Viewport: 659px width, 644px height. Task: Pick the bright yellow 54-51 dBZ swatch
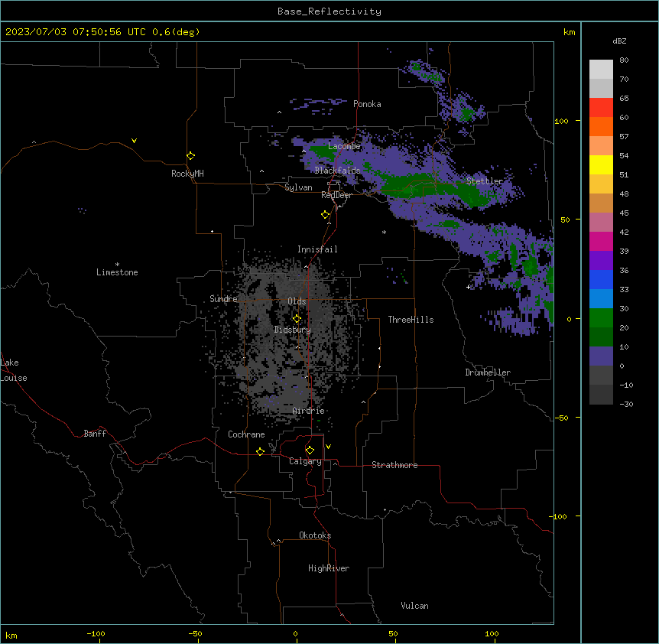pyautogui.click(x=601, y=164)
